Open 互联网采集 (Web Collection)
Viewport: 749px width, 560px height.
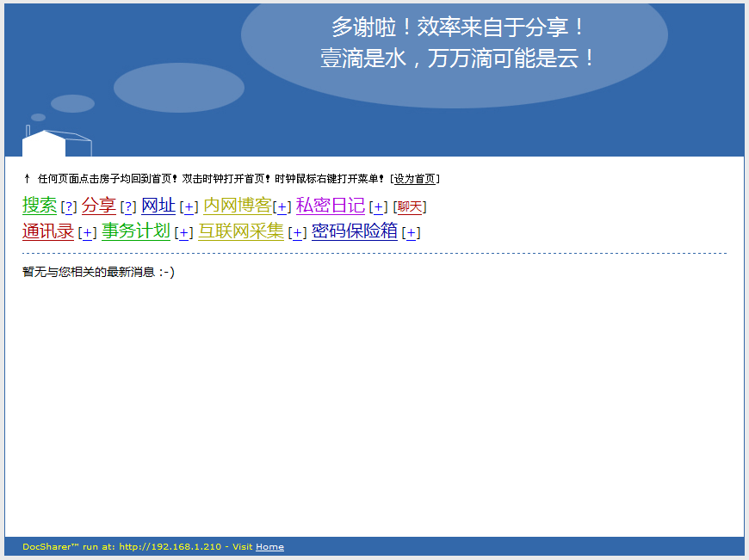click(x=238, y=231)
